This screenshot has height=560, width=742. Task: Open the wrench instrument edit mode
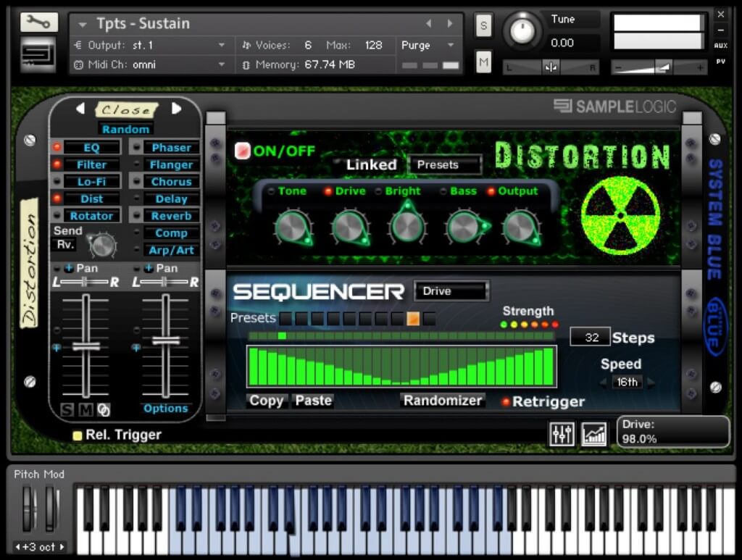click(39, 22)
